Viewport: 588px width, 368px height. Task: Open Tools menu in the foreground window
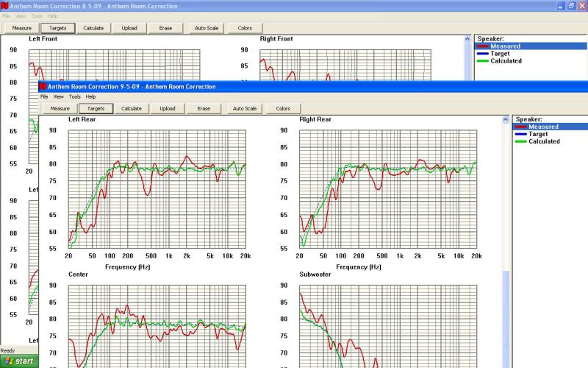pyautogui.click(x=74, y=96)
